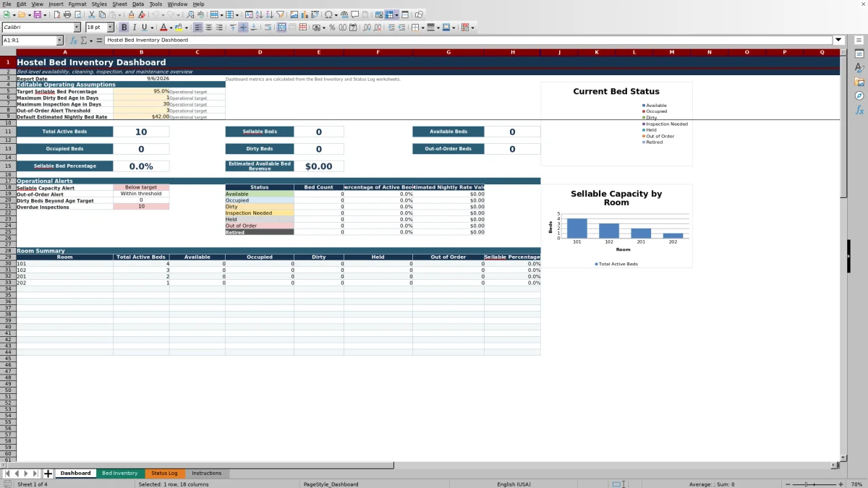The height and width of the screenshot is (488, 868).
Task: Insert an image using toolbar icon
Action: click(x=294, y=14)
